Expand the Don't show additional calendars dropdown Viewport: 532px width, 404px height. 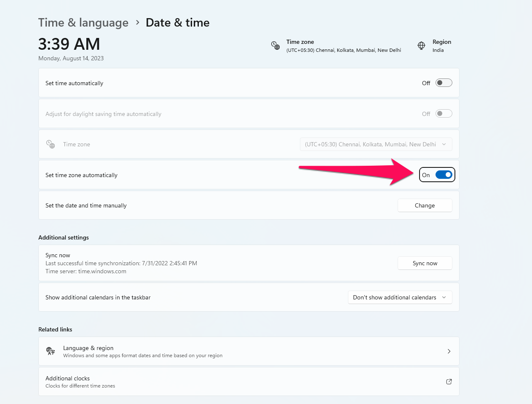coord(400,297)
